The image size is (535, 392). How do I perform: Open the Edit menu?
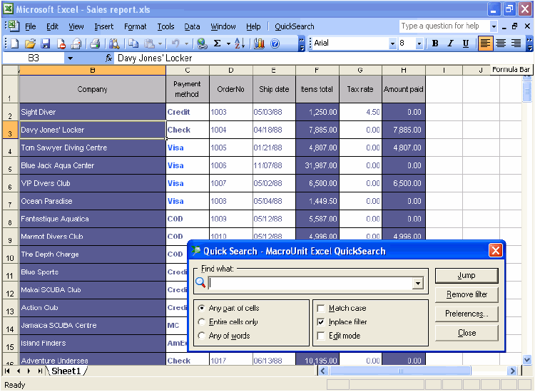52,26
